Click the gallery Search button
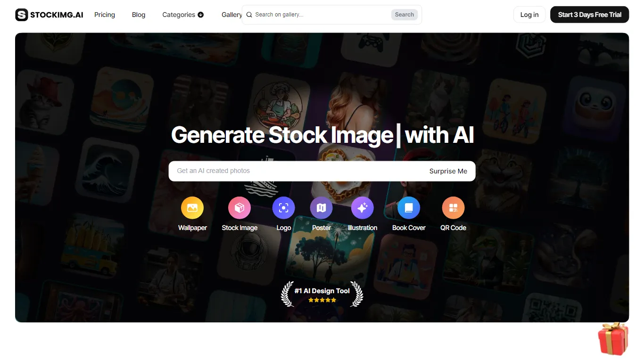Screen dimensions: 644x362 pos(405,15)
